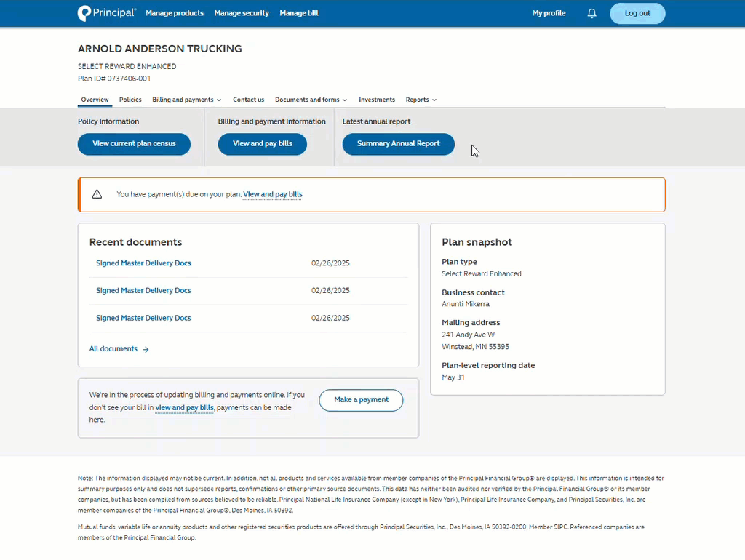Switch to the Policies tab

[x=130, y=100]
